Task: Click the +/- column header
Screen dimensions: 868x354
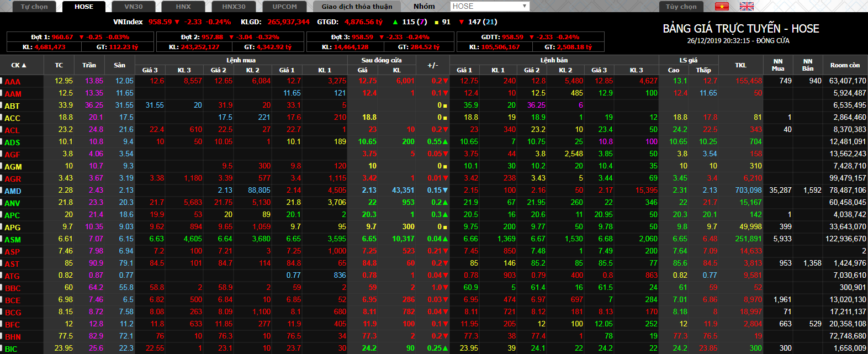Action: [x=433, y=65]
